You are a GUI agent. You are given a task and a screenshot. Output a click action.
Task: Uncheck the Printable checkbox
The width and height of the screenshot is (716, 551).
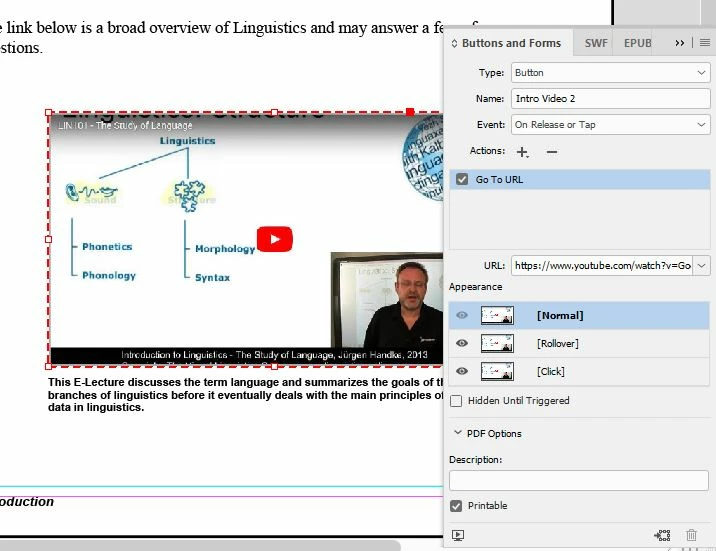(456, 506)
